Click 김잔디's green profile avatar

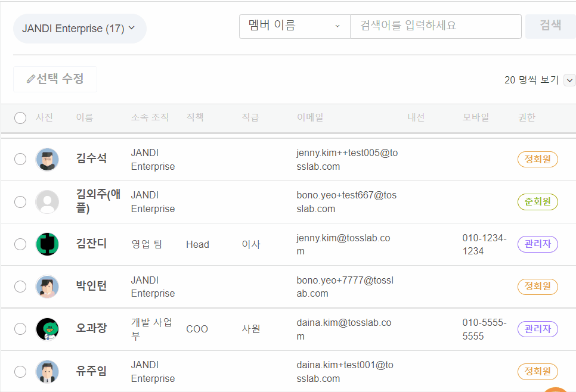coord(47,244)
